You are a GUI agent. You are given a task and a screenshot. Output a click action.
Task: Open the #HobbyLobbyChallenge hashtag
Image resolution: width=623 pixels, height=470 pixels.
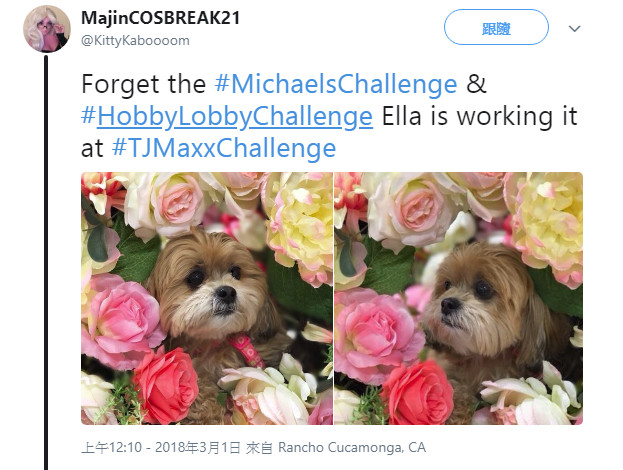point(227,116)
